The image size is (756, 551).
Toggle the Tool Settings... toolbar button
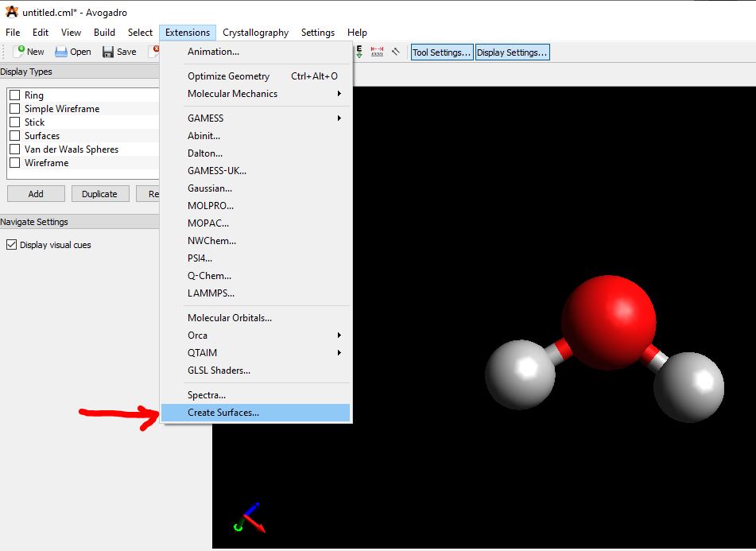[442, 52]
